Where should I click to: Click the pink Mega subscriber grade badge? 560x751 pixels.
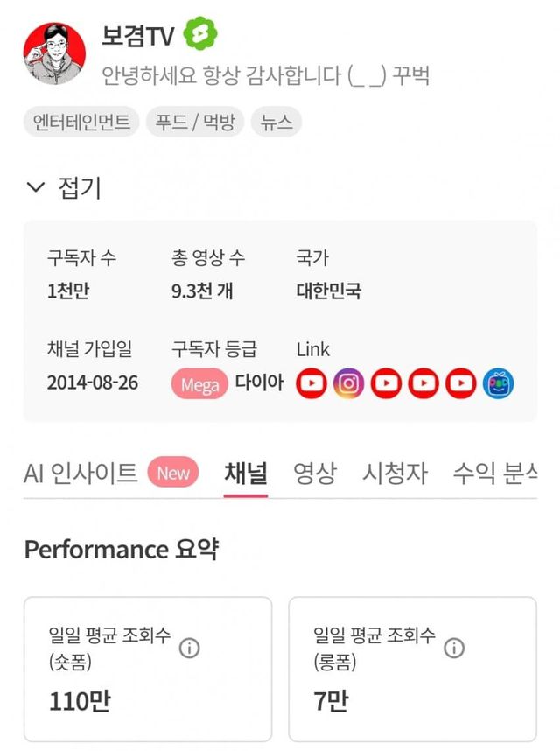coord(199,384)
